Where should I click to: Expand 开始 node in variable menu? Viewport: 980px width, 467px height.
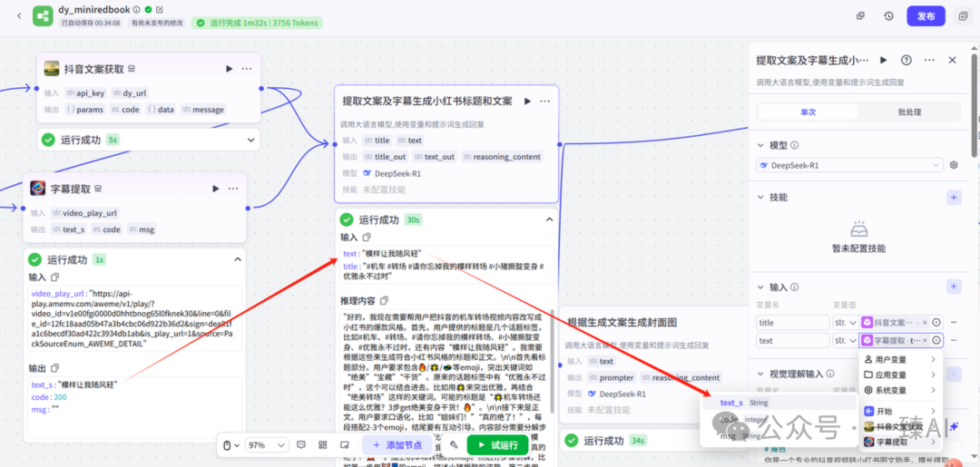point(900,412)
